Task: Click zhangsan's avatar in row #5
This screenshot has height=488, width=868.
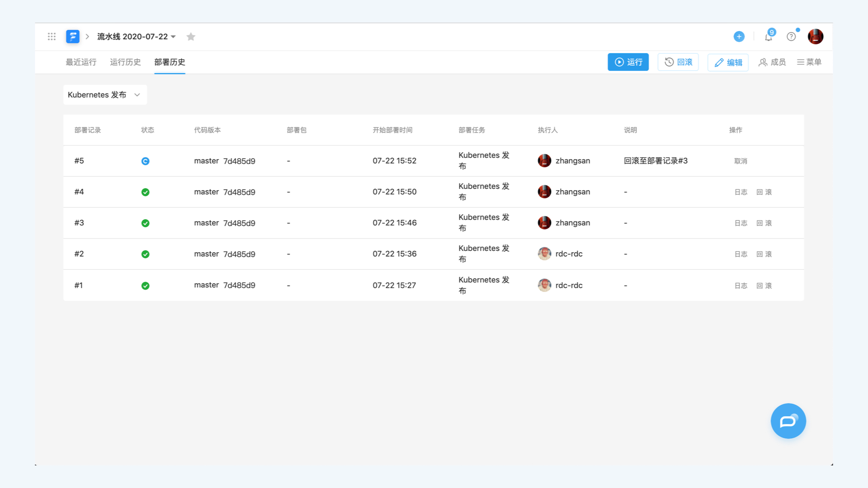Action: [544, 161]
